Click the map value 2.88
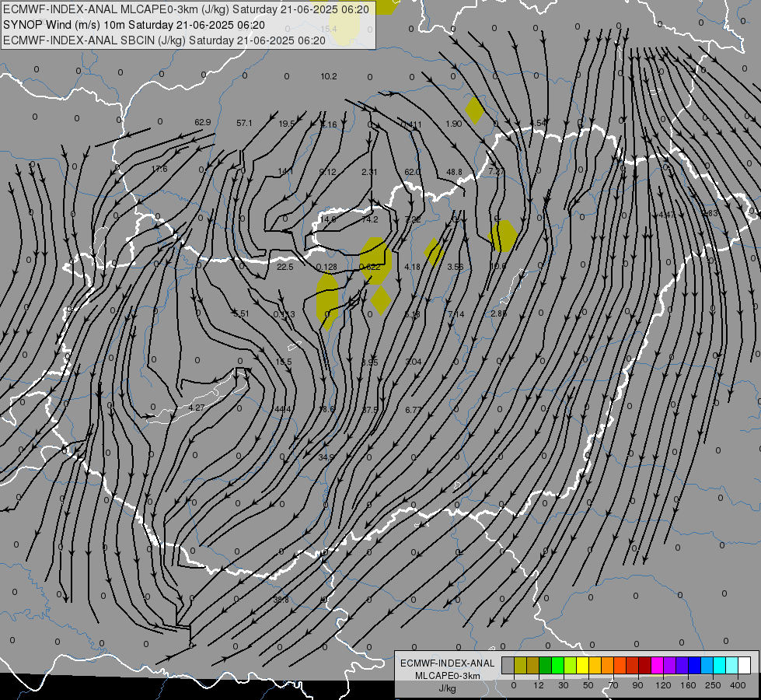 point(498,313)
